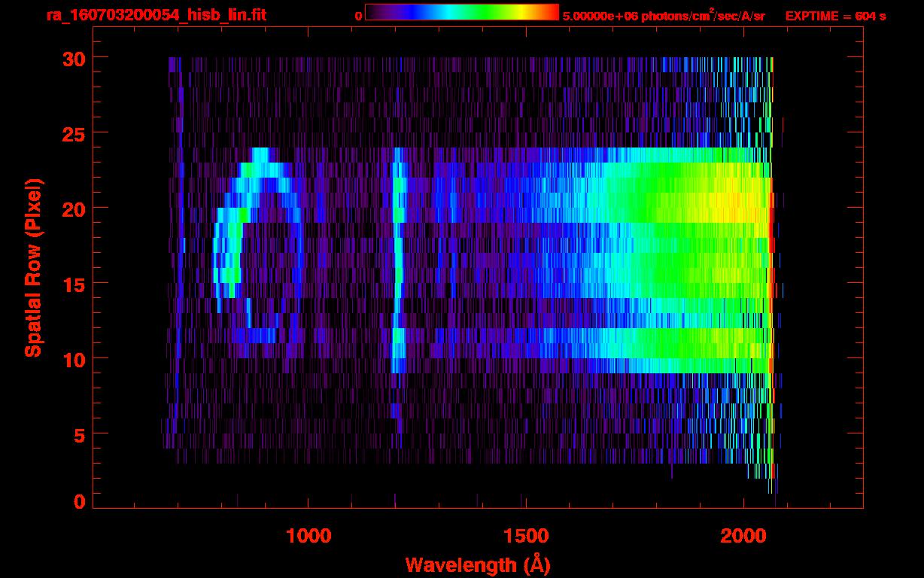
Task: Click the red end of the color bar
Action: (x=552, y=12)
